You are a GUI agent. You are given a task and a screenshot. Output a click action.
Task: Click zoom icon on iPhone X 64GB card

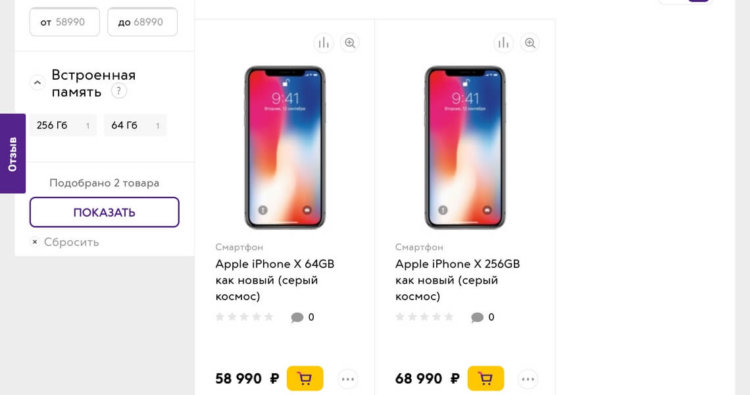coord(350,43)
